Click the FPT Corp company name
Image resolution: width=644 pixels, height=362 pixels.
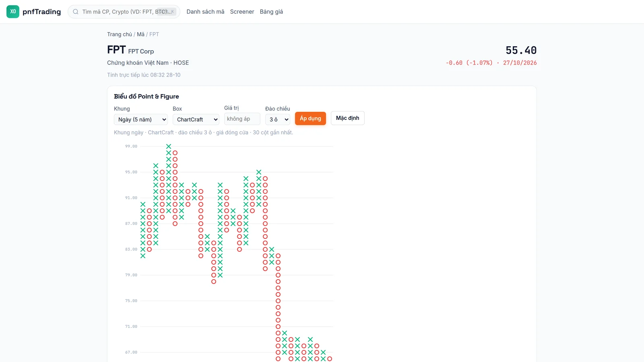(141, 51)
